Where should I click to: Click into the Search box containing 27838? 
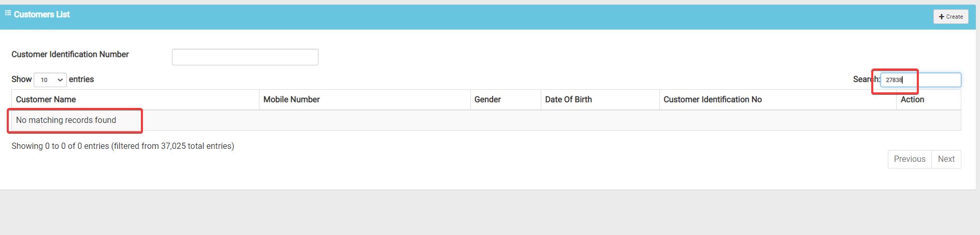point(921,80)
